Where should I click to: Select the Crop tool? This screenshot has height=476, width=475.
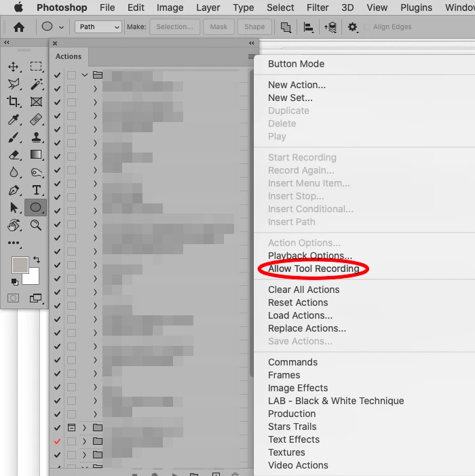point(14,102)
